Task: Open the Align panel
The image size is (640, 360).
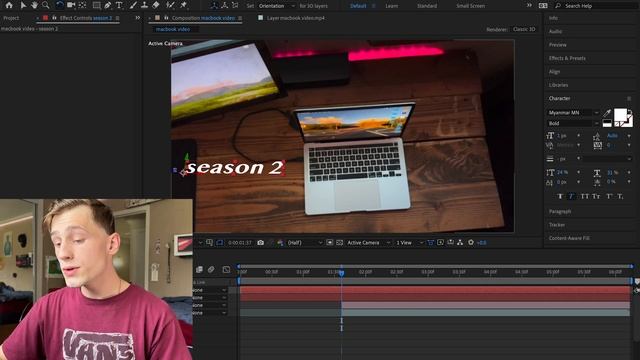Action: (x=554, y=71)
